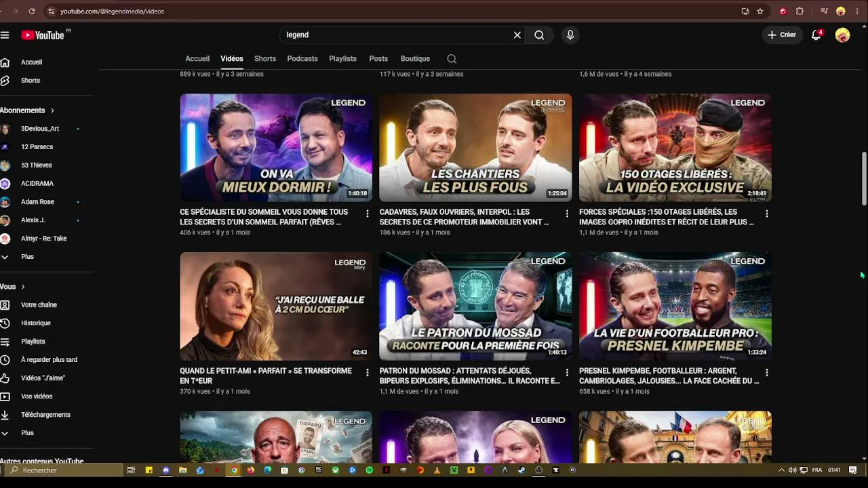Reload the page in Chrome
868x488 pixels.
32,11
